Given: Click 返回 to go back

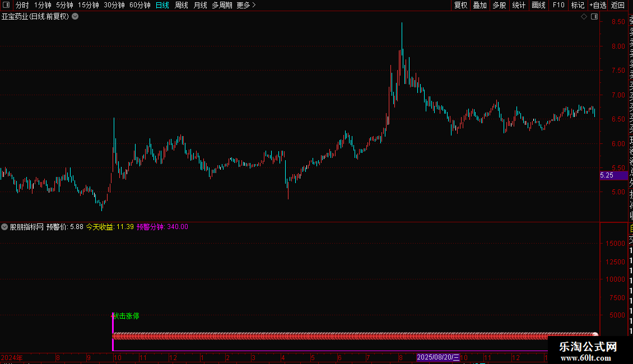Looking at the screenshot, I should 618,5.
